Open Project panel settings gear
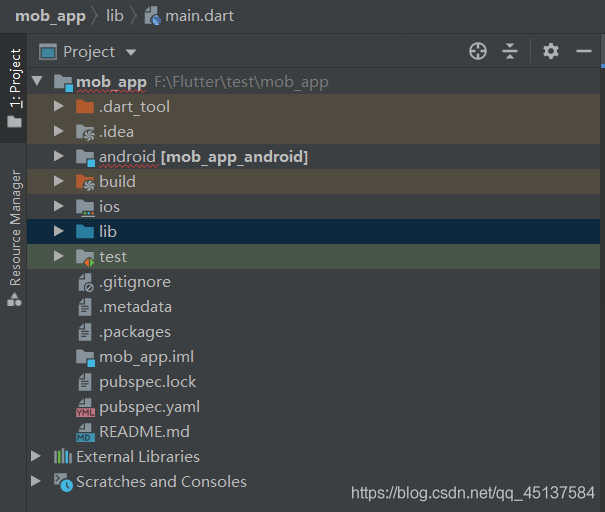This screenshot has height=512, width=605. [551, 51]
